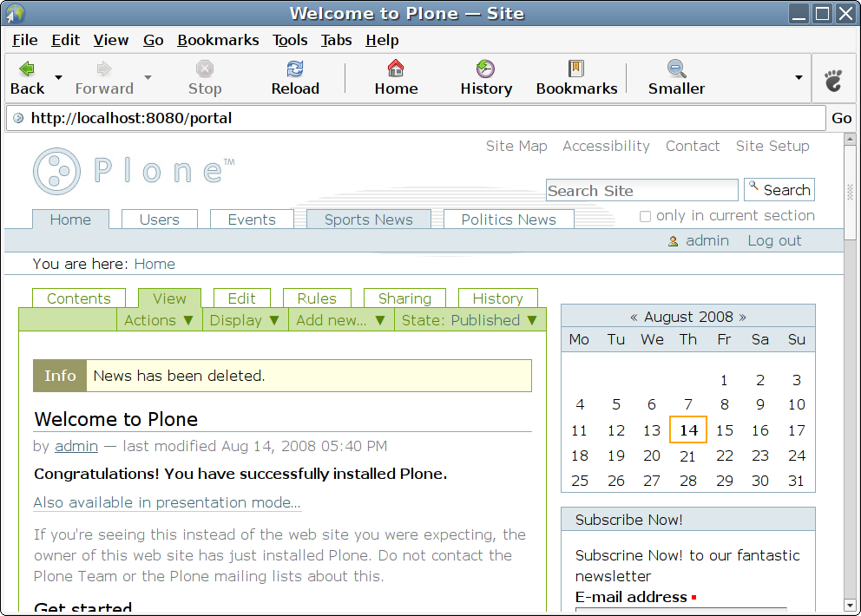
Task: Click the Log out link
Action: [x=774, y=240]
